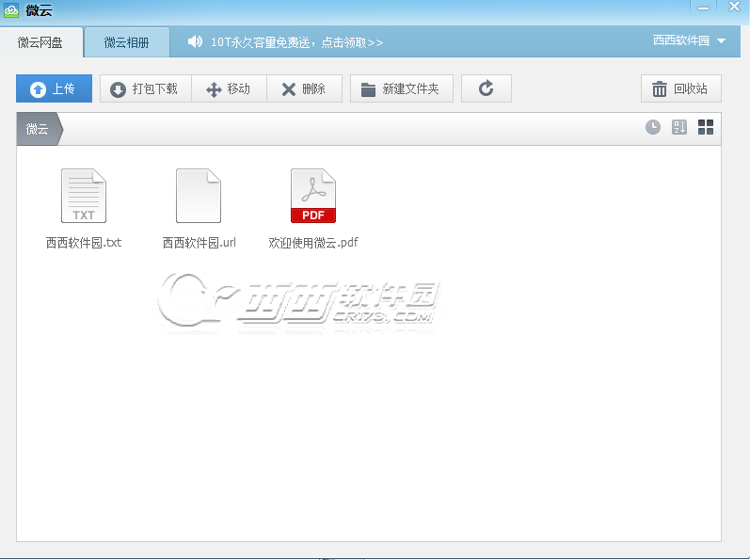The width and height of the screenshot is (750, 560).
Task: Minimize the 微云 window
Action: coord(703,8)
